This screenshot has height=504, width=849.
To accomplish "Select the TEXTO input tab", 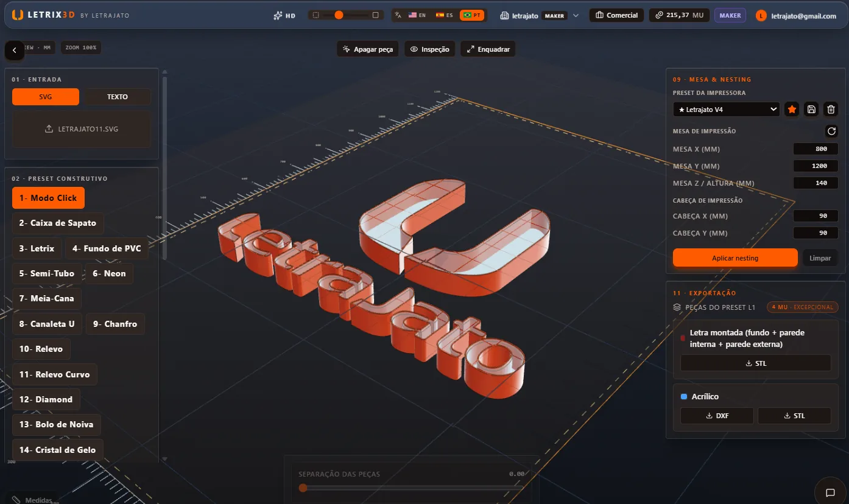I will 118,97.
